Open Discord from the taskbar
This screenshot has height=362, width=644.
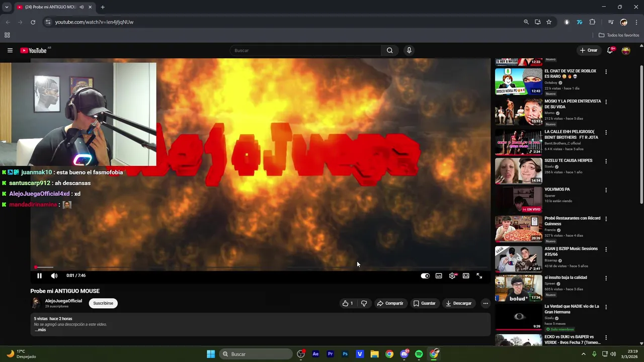[x=404, y=354]
